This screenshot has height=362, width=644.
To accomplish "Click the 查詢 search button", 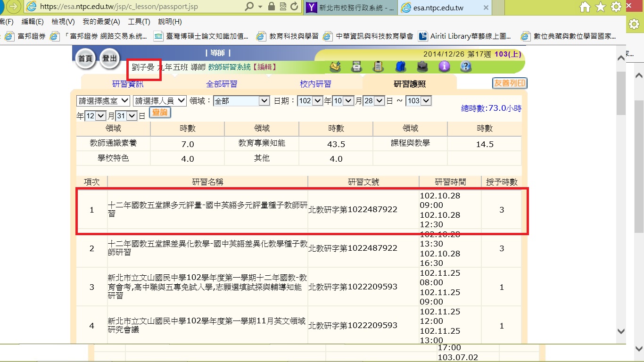I will (x=160, y=113).
